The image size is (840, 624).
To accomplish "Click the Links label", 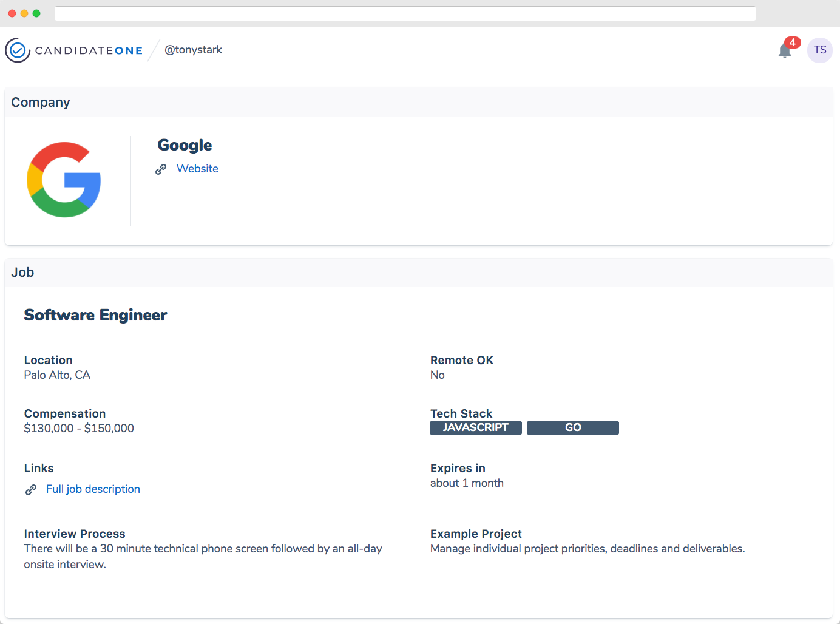I will 39,468.
